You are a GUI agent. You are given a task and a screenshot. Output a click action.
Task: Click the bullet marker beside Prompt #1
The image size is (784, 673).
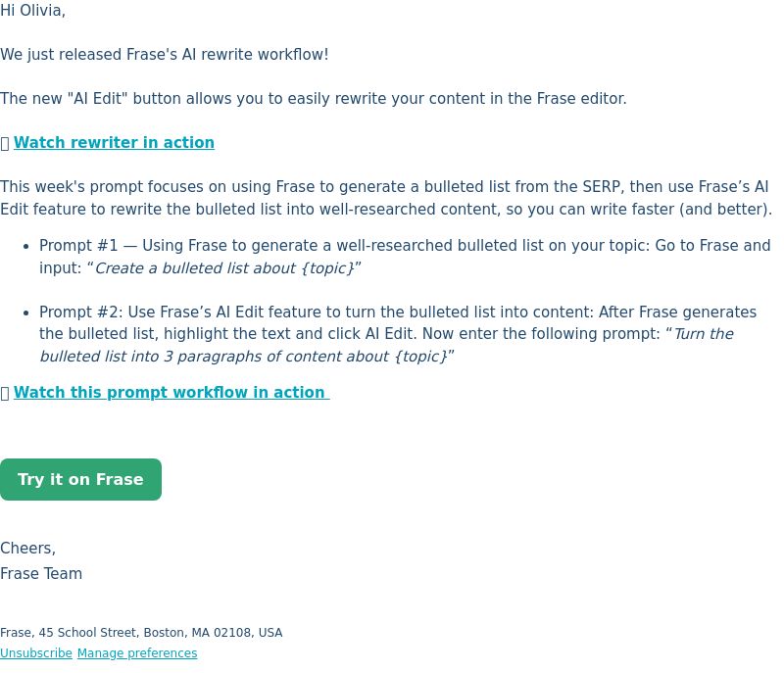pos(26,246)
